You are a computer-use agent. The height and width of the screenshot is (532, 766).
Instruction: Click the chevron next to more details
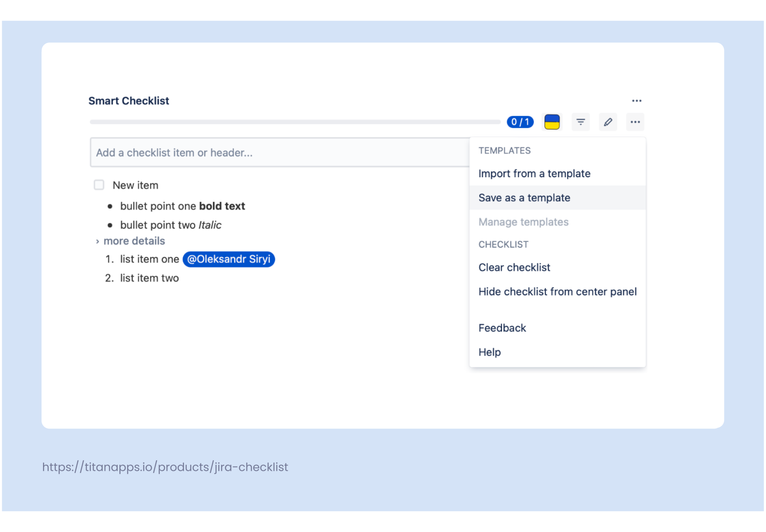[97, 242]
